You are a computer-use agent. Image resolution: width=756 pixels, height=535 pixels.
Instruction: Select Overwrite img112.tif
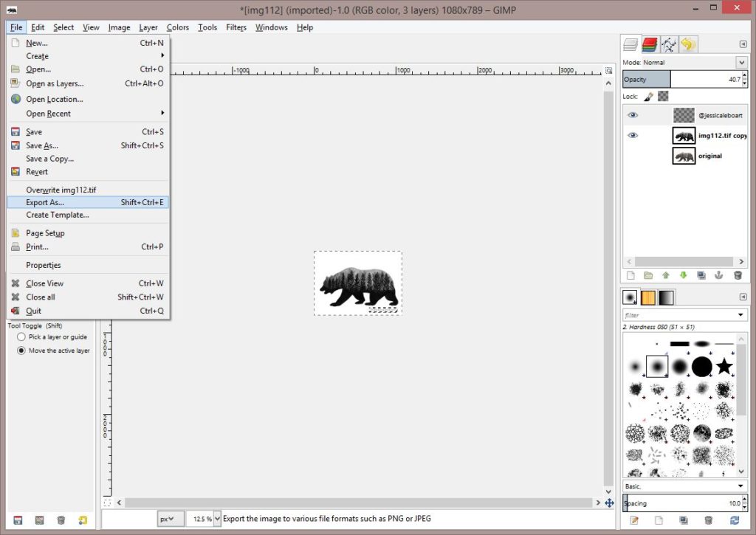(x=89, y=190)
